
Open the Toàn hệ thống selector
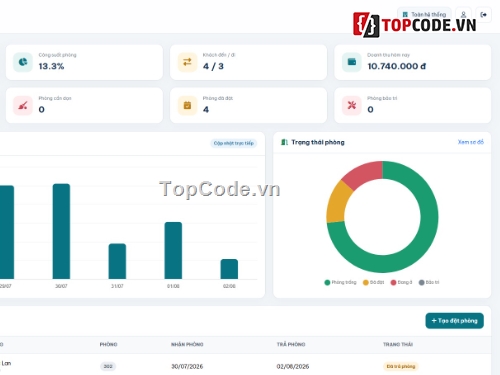[x=424, y=15]
